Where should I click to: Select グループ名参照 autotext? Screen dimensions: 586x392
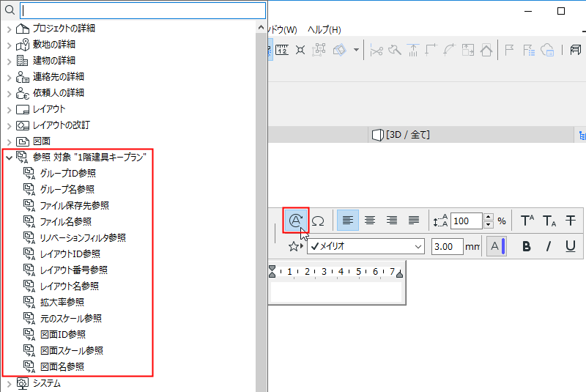coord(67,190)
